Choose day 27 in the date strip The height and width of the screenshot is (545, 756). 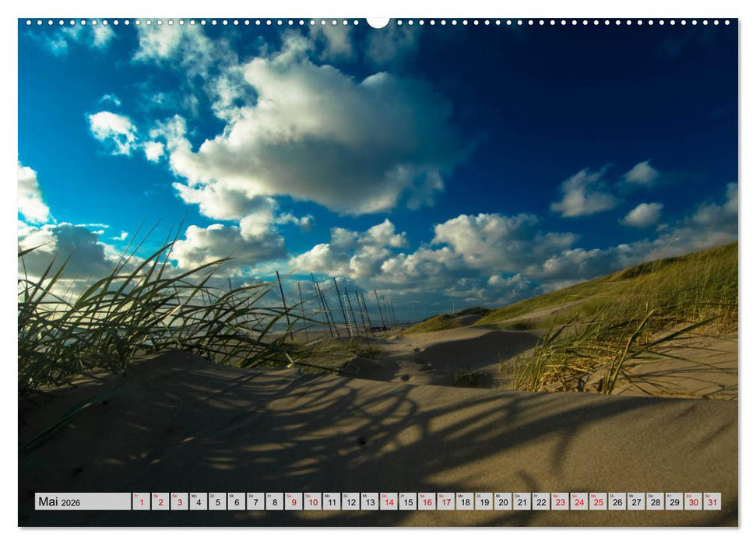636,501
